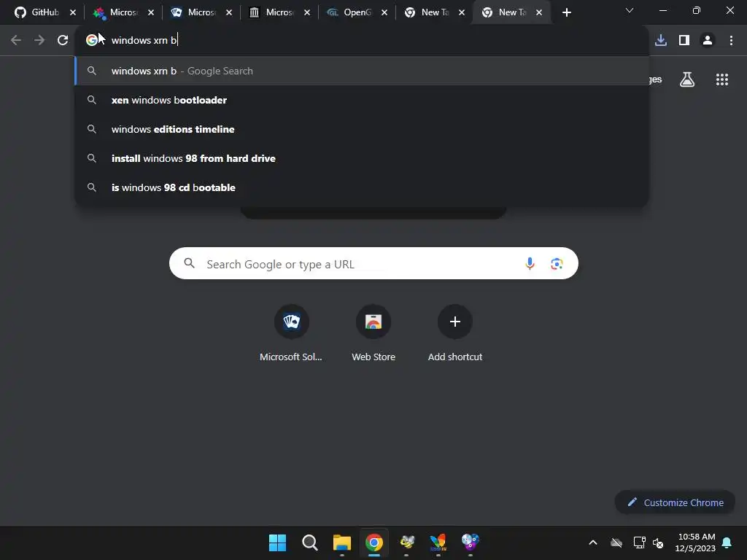The height and width of the screenshot is (560, 747).
Task: Open File Explorer from taskbar
Action: point(341,542)
